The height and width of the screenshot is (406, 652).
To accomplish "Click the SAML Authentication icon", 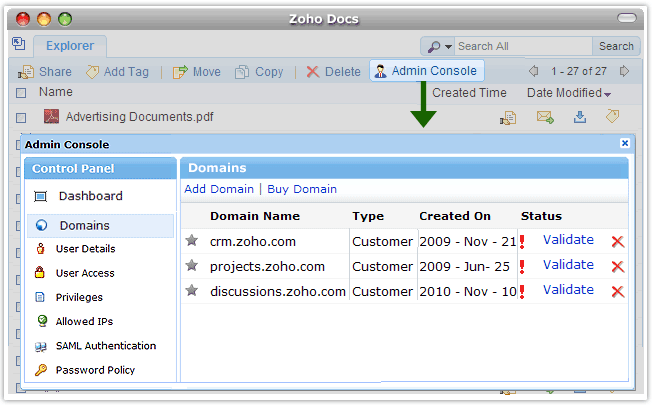I will pyautogui.click(x=41, y=347).
